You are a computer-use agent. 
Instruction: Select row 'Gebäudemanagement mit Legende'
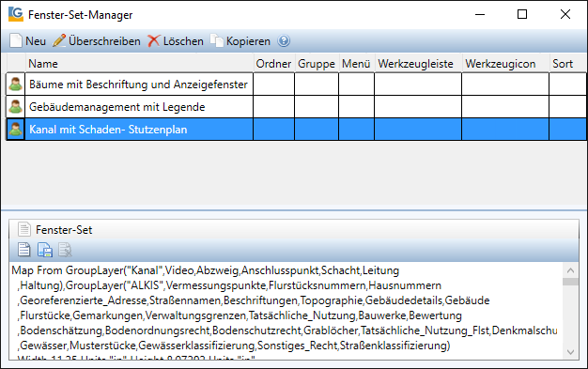(296, 106)
